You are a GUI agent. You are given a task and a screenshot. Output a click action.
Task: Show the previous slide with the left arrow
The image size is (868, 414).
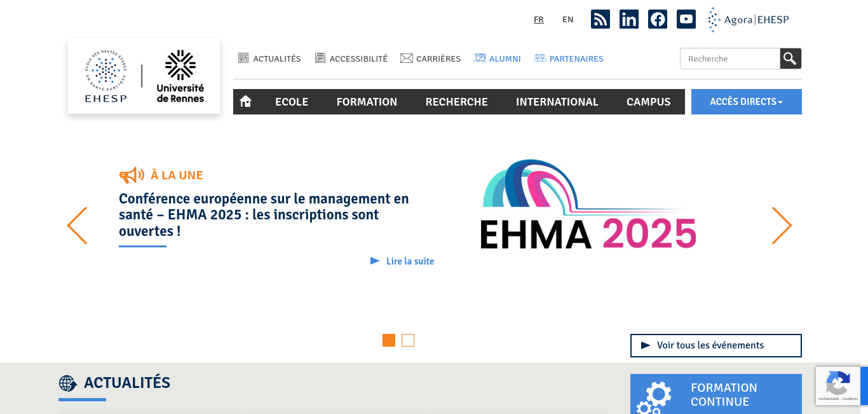click(77, 226)
